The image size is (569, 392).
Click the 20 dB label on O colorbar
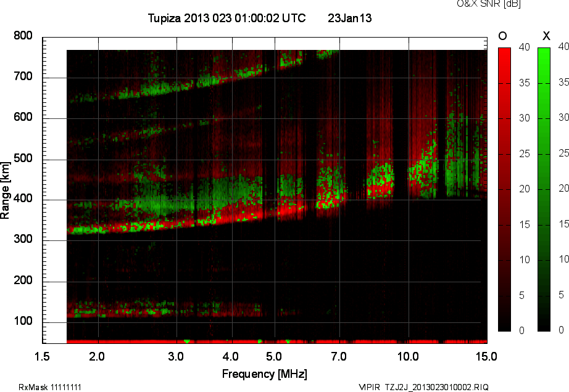(x=524, y=189)
